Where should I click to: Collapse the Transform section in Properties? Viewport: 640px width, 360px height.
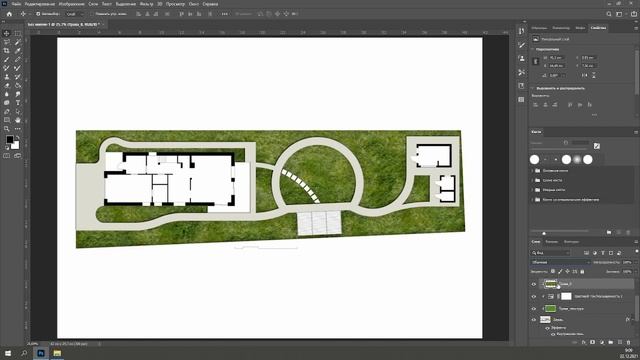(533, 49)
